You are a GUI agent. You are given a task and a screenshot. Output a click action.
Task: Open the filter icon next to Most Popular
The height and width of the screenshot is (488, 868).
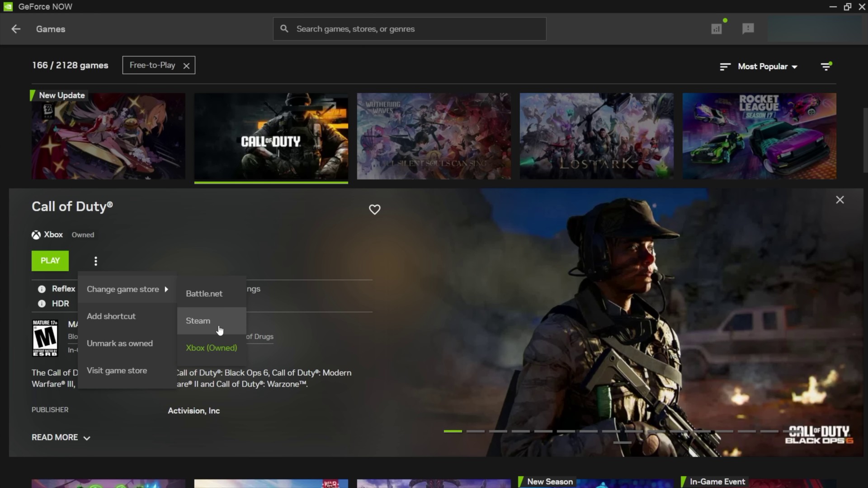[x=826, y=66]
